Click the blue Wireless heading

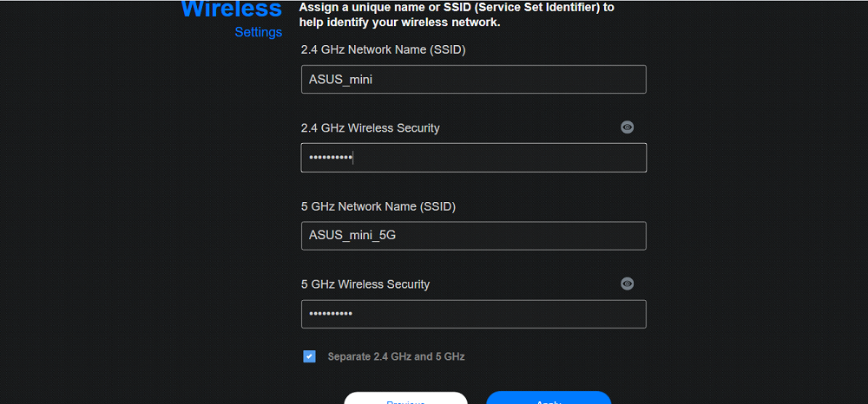pos(232,9)
